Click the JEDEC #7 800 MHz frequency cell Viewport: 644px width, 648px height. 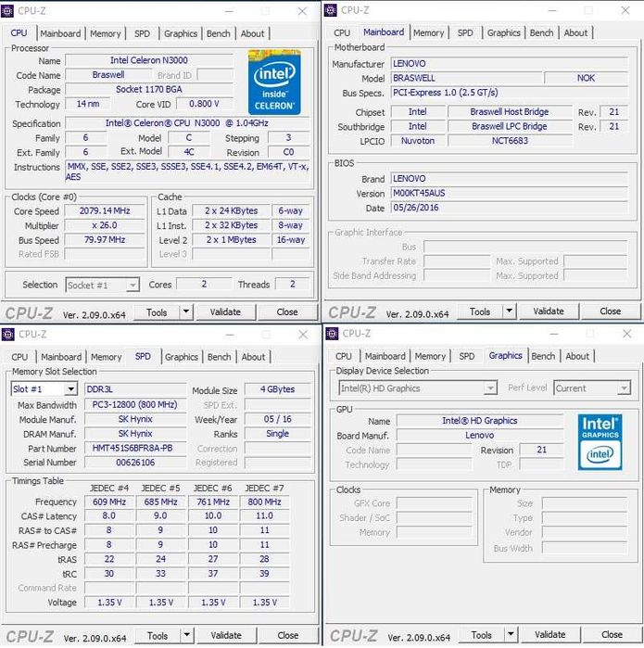(x=264, y=502)
